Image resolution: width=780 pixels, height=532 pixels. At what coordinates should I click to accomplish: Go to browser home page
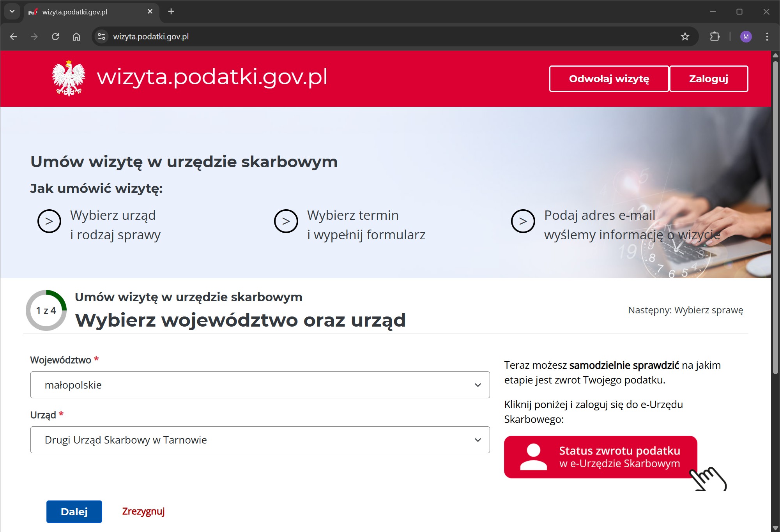(76, 37)
